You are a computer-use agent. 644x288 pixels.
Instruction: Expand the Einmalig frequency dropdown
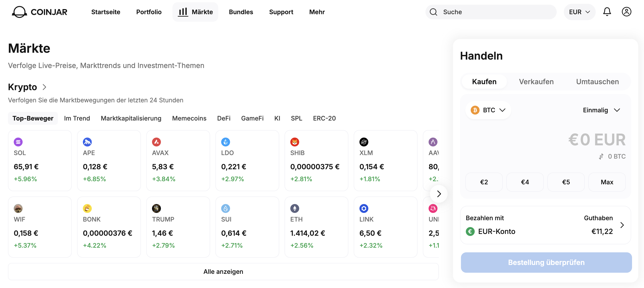click(x=601, y=110)
